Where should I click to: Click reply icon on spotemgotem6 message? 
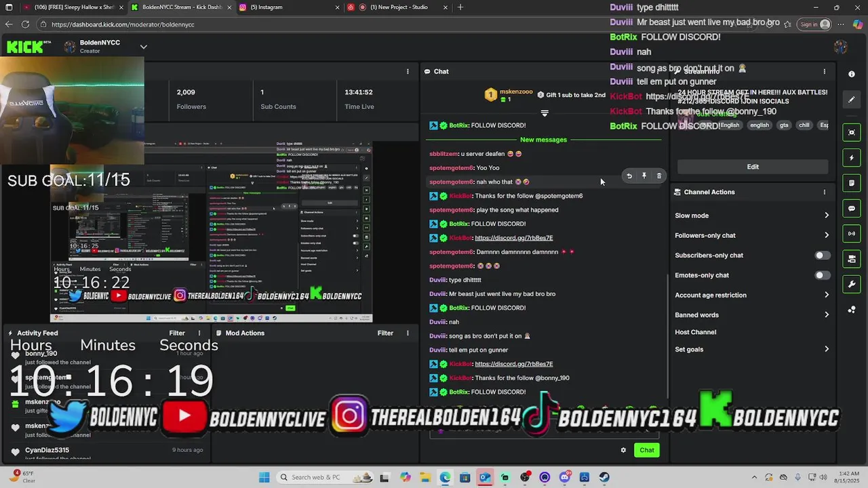click(629, 176)
